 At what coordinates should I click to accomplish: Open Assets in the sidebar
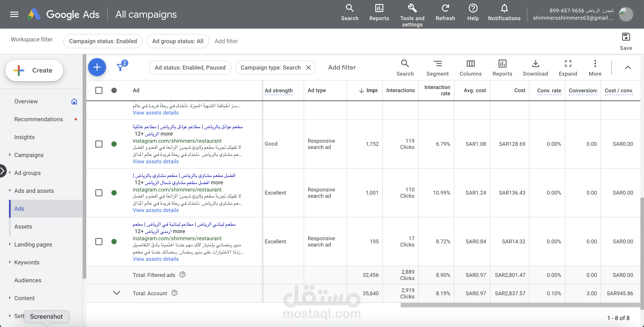tap(23, 227)
